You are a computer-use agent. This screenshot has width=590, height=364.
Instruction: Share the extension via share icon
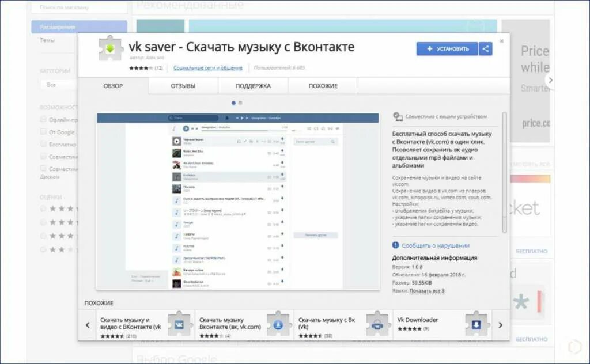(x=485, y=49)
